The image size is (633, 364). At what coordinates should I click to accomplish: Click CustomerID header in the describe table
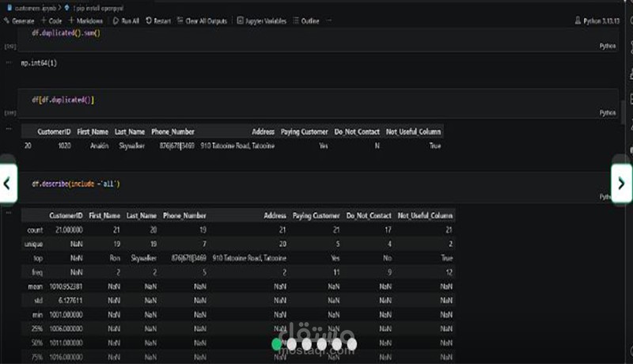coord(66,216)
